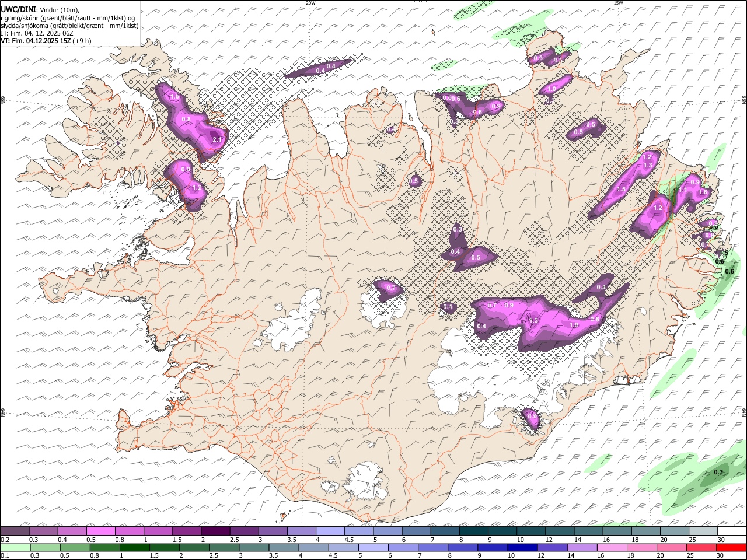This screenshot has width=747, height=560.
Task: Click dark teal upper swatch between 8 and 9
Action: tap(473, 531)
